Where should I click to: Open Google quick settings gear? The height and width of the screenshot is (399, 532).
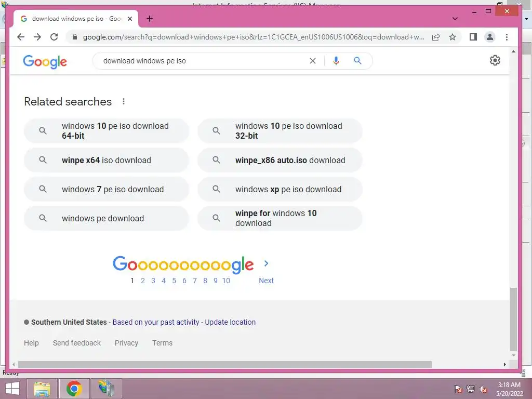[x=495, y=60]
